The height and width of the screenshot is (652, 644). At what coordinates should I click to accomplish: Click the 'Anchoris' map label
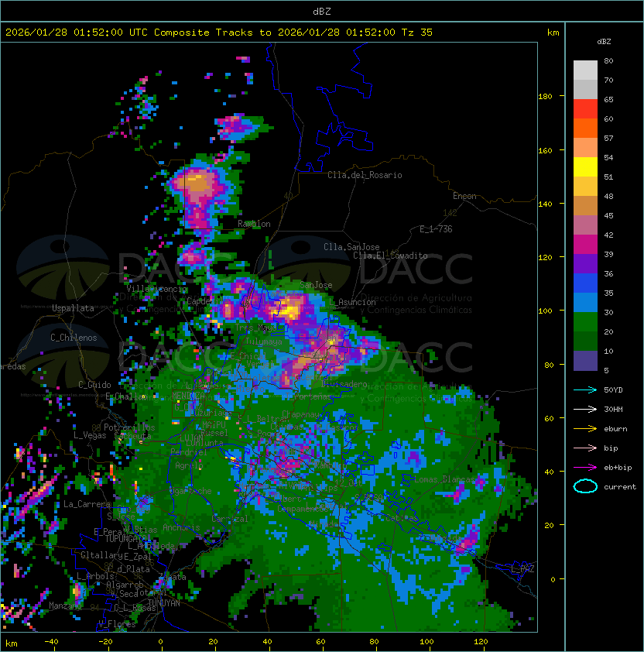(x=181, y=527)
